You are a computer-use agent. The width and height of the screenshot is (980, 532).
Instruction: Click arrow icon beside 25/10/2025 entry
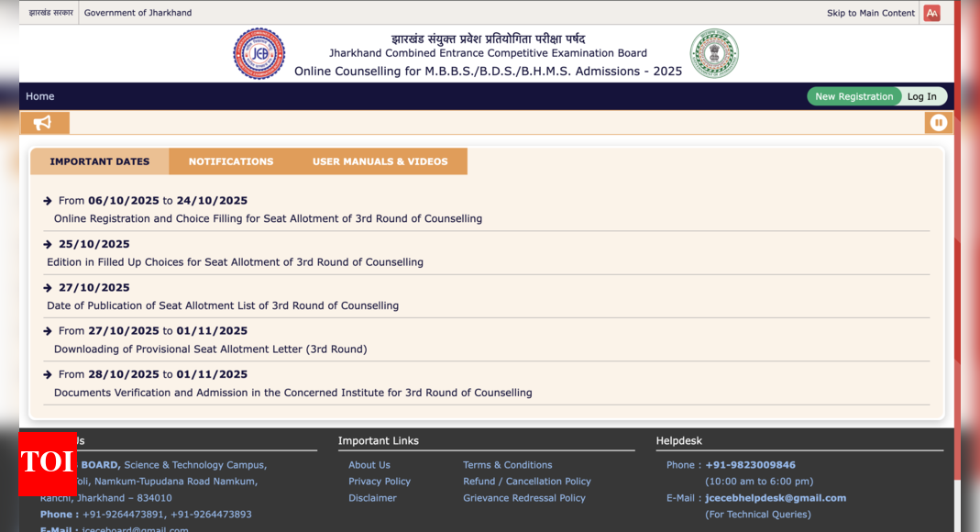48,244
